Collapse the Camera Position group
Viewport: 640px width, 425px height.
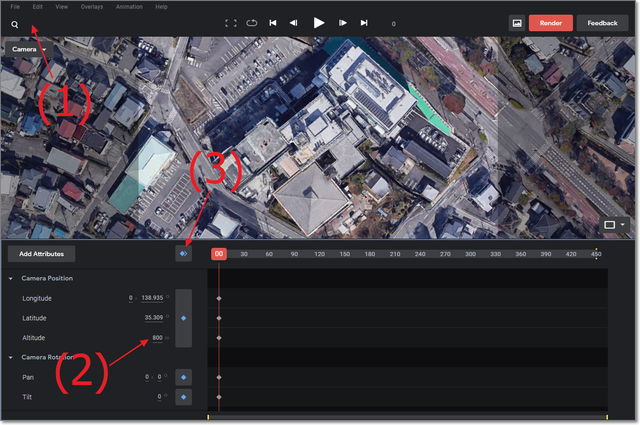pyautogui.click(x=11, y=278)
